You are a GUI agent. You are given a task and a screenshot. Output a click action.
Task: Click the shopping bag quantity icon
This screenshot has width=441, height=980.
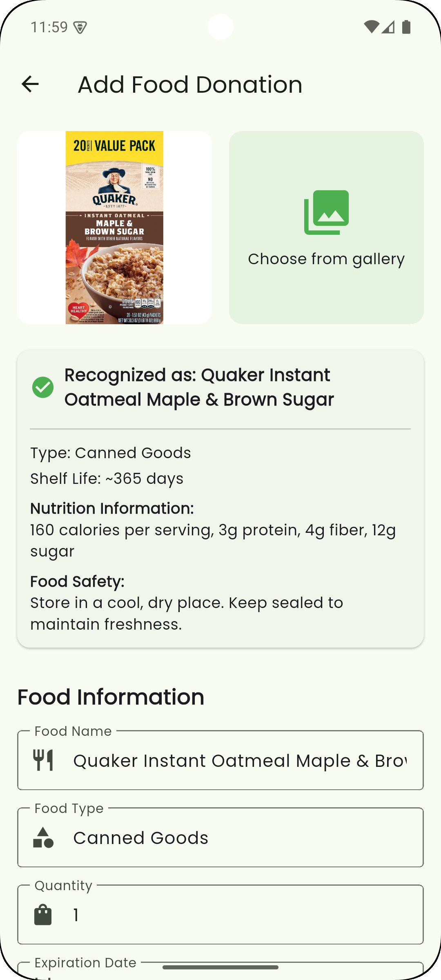click(43, 915)
